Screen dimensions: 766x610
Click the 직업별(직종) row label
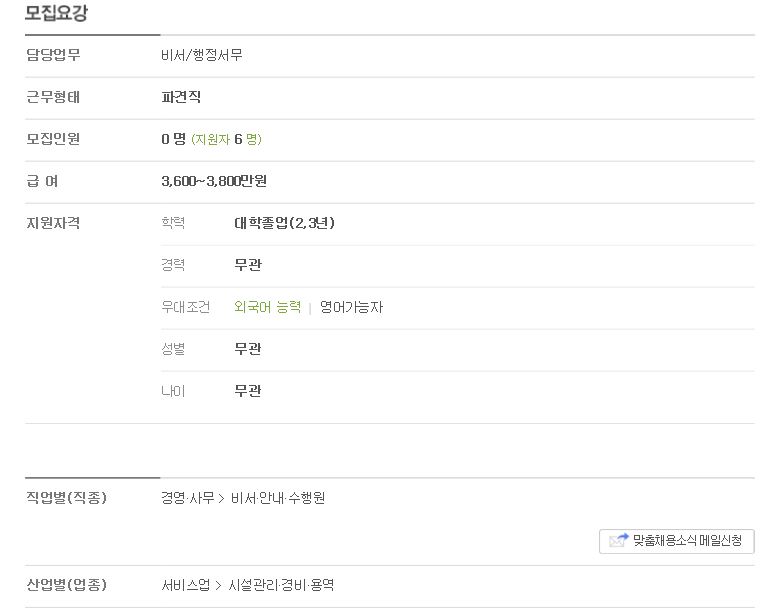(66, 498)
